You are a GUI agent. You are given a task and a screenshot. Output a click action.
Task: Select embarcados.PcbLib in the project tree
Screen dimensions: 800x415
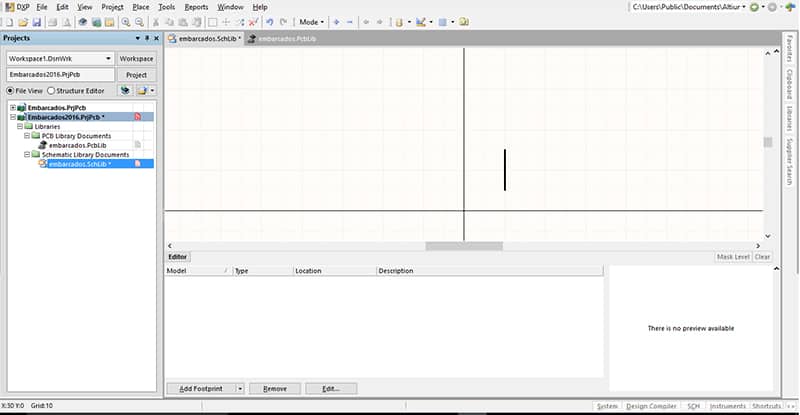78,145
